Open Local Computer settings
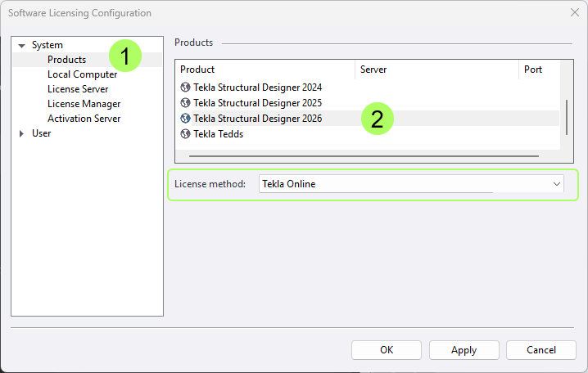Screen dimensions: 588x373 tap(82, 74)
